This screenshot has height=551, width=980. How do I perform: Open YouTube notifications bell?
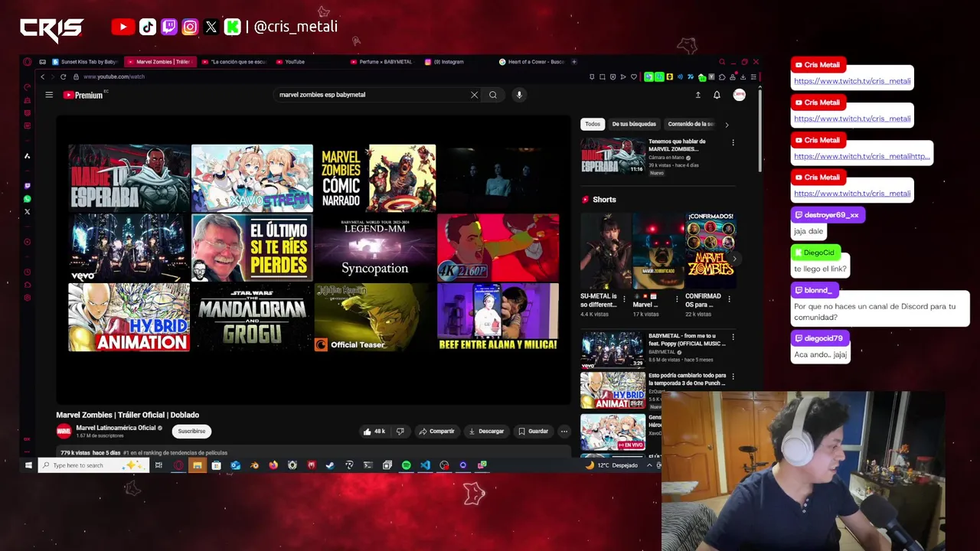point(717,95)
